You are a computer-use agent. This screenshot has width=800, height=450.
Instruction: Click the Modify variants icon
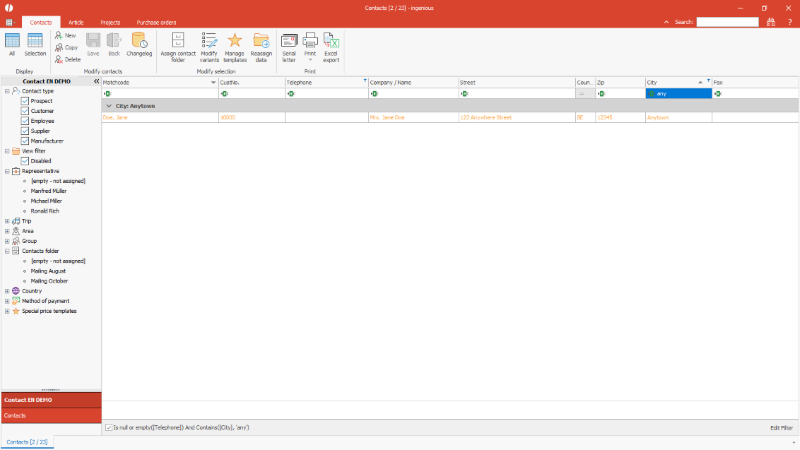click(209, 45)
